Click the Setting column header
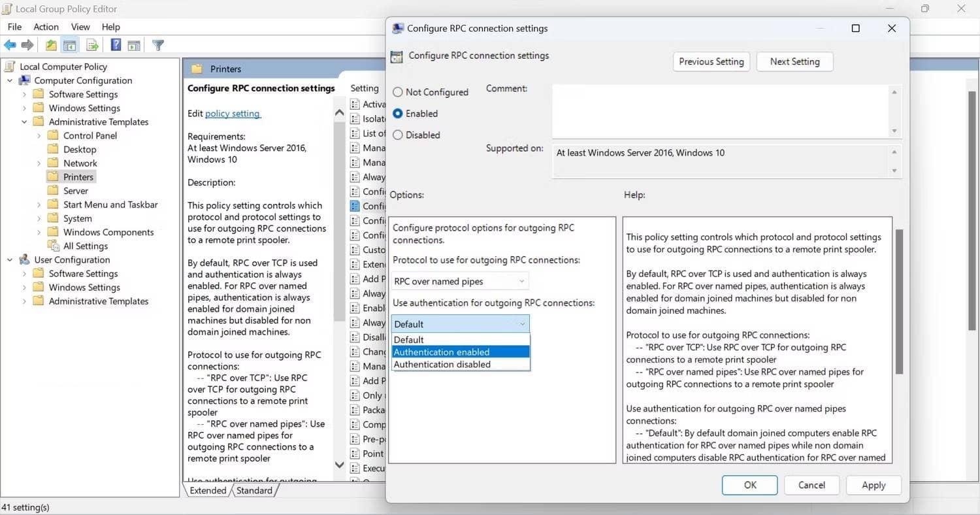 point(365,88)
